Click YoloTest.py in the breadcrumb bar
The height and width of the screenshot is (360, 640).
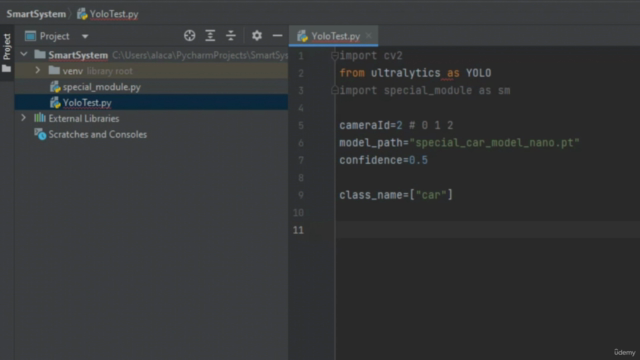(x=114, y=14)
